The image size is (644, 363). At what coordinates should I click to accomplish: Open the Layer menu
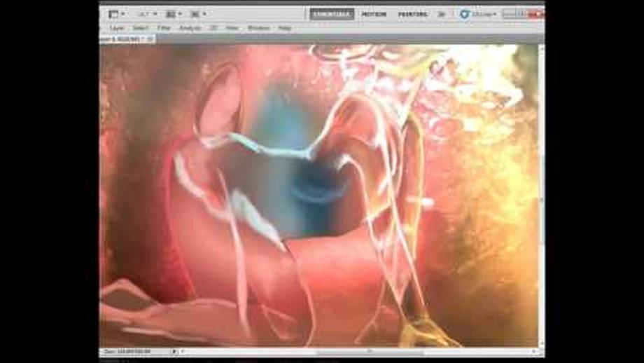(x=117, y=28)
